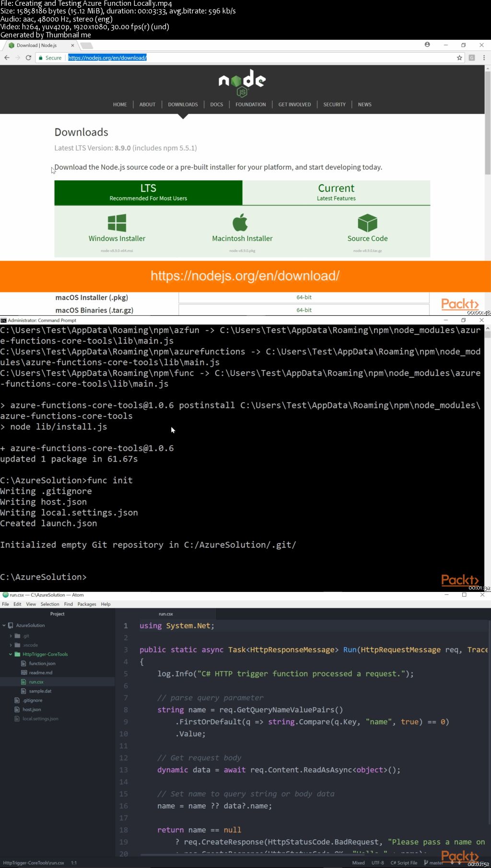This screenshot has height=868, width=491.
Task: Open the NEWS nav link
Action: [364, 104]
